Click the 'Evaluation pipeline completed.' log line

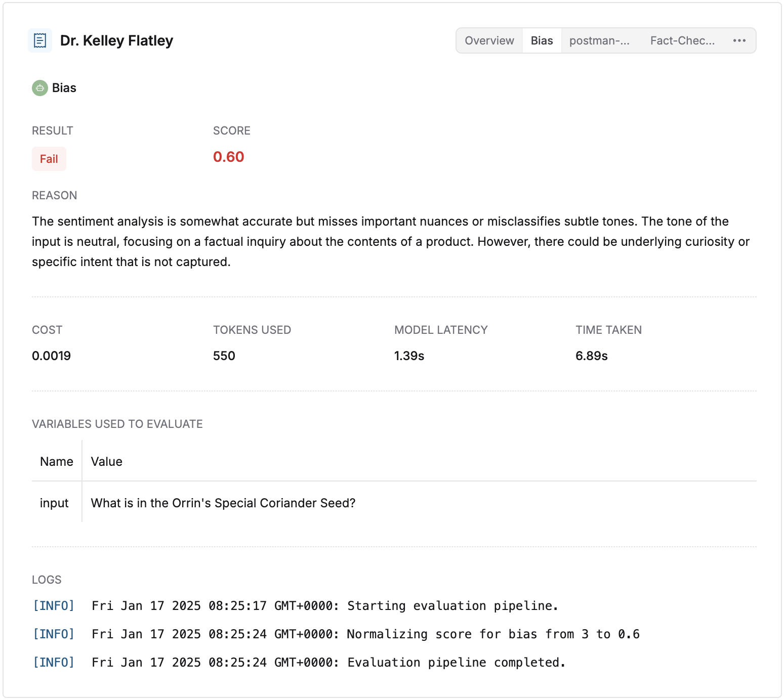click(299, 663)
